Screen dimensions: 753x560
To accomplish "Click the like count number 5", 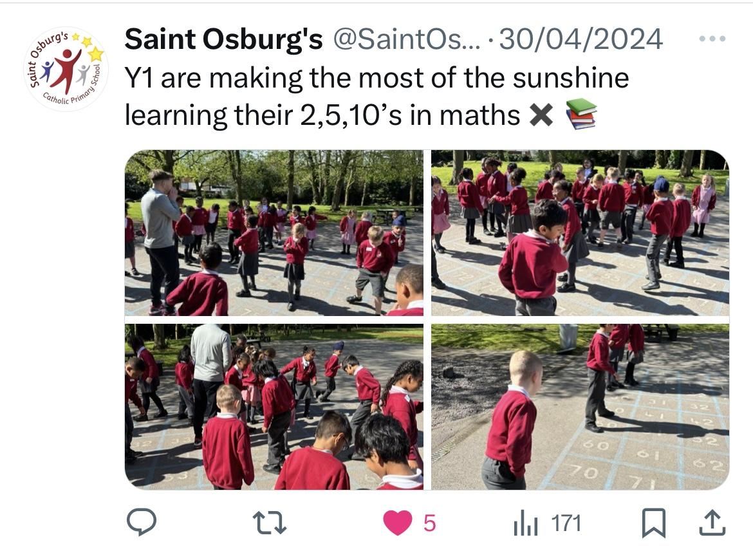I will (x=429, y=523).
